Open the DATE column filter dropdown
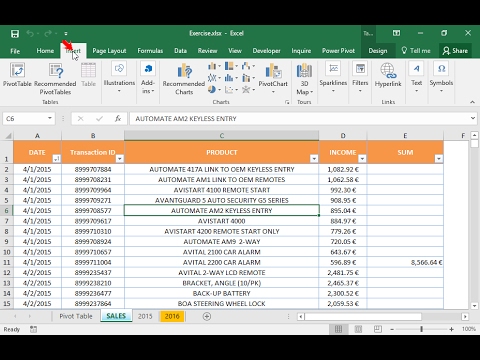The height and width of the screenshot is (360, 480). tap(57, 159)
